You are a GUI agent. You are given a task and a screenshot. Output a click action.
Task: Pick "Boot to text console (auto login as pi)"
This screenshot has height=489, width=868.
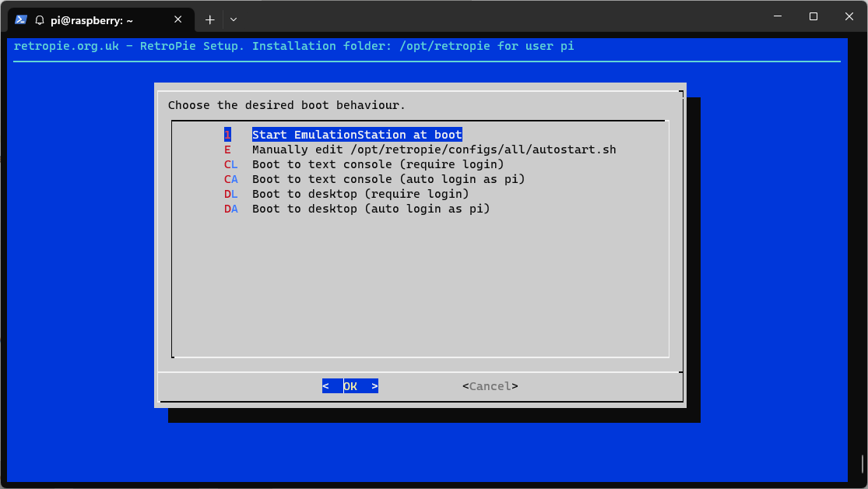(x=388, y=179)
